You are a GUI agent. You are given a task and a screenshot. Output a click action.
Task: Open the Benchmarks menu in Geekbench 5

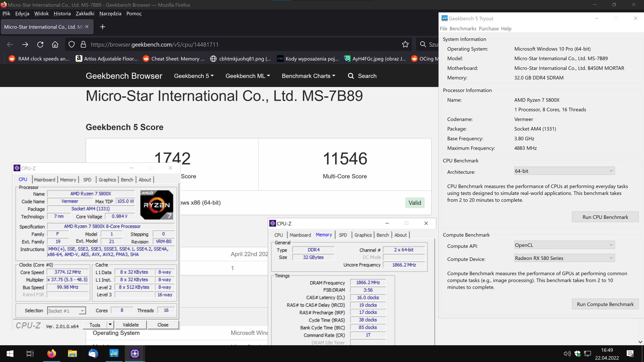pos(463,28)
